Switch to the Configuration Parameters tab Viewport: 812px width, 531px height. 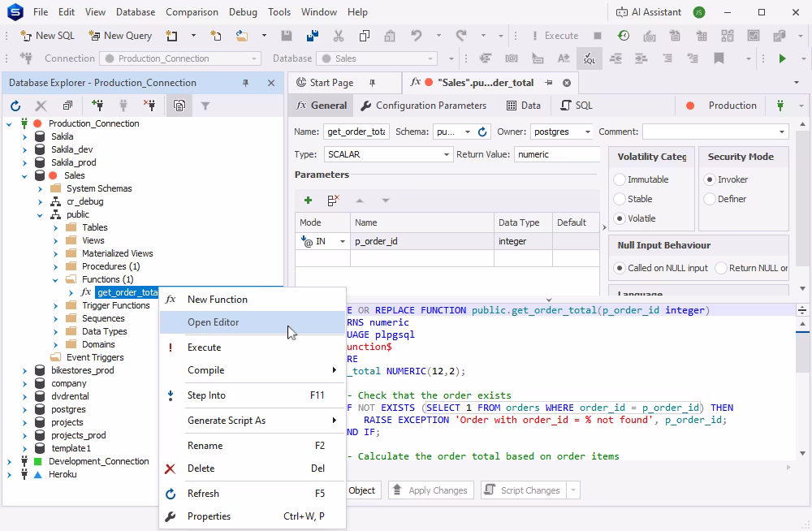424,106
